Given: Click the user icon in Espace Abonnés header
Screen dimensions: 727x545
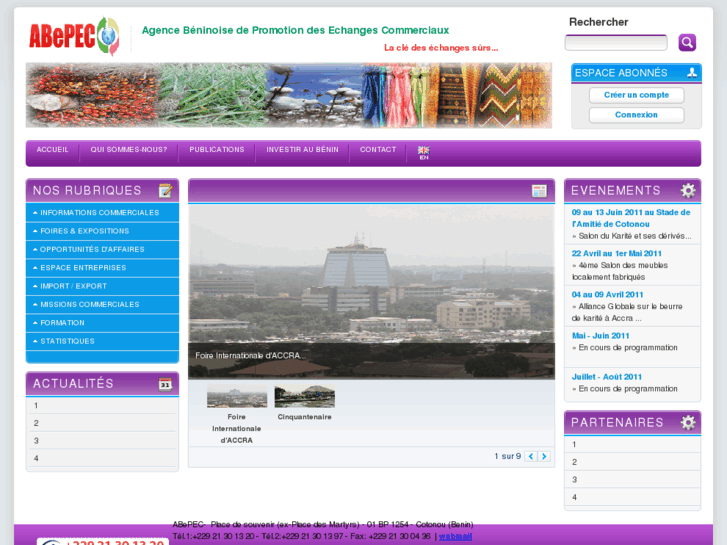Looking at the screenshot, I should (x=692, y=72).
